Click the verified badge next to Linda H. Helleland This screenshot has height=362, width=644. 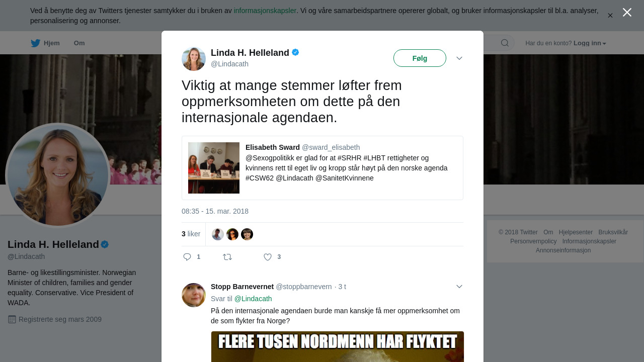tap(295, 52)
